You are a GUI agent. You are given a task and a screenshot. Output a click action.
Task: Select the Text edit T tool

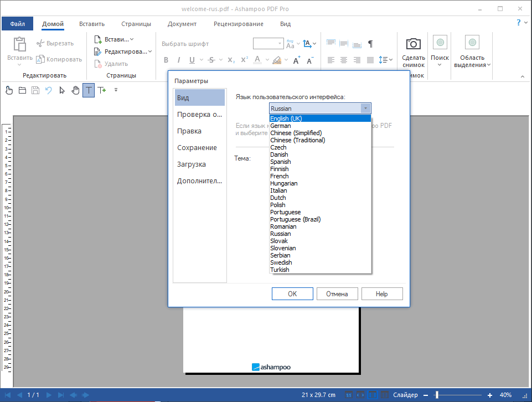click(89, 90)
